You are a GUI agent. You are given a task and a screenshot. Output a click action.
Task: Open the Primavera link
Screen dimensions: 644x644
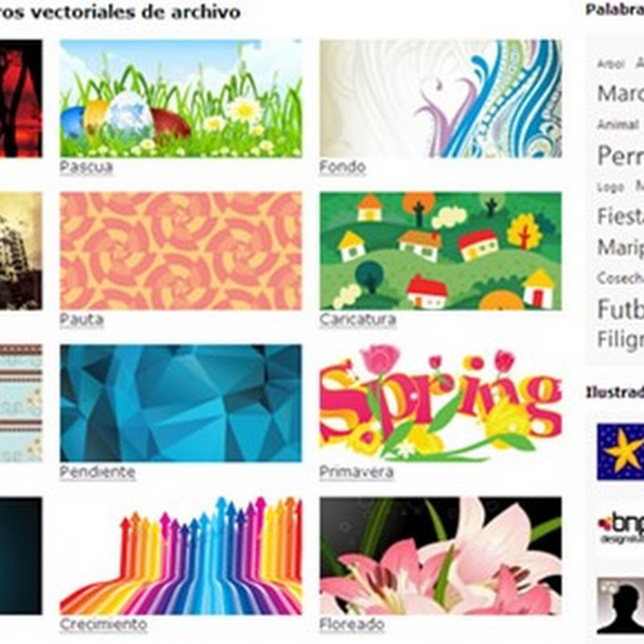click(357, 472)
